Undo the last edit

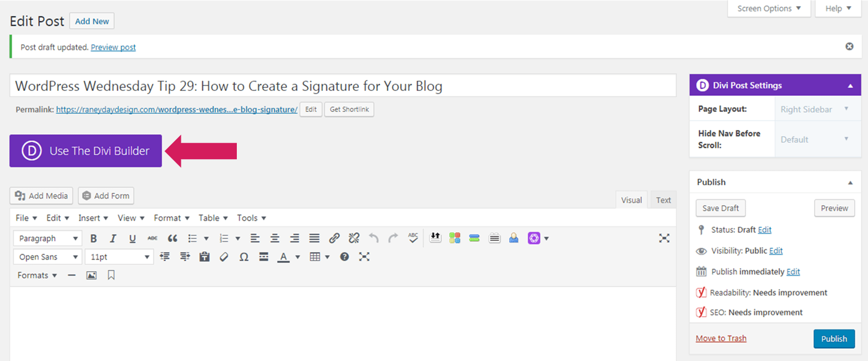coord(374,238)
